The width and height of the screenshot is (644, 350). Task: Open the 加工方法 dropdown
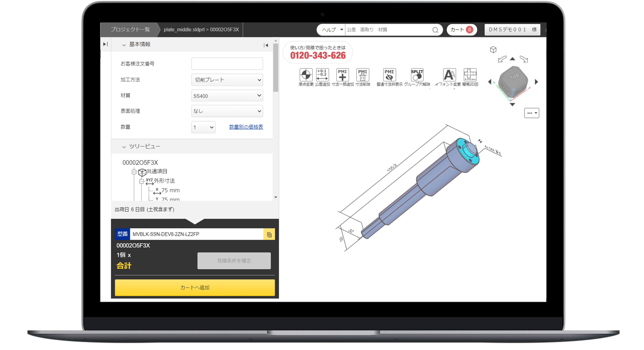pyautogui.click(x=227, y=80)
